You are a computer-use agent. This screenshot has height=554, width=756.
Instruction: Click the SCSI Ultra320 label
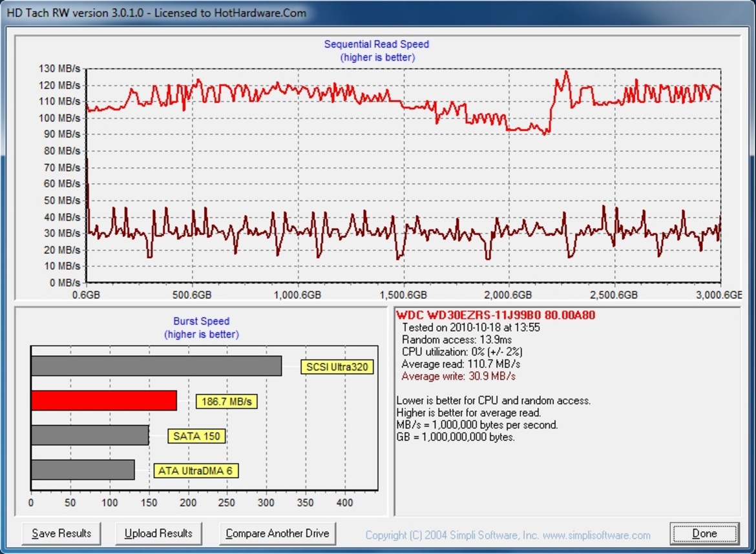point(337,367)
